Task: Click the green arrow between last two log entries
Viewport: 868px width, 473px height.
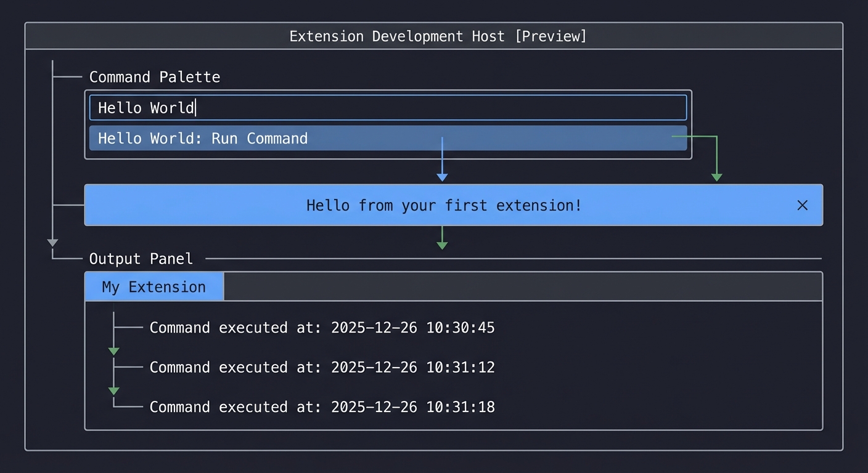Action: coord(113,389)
